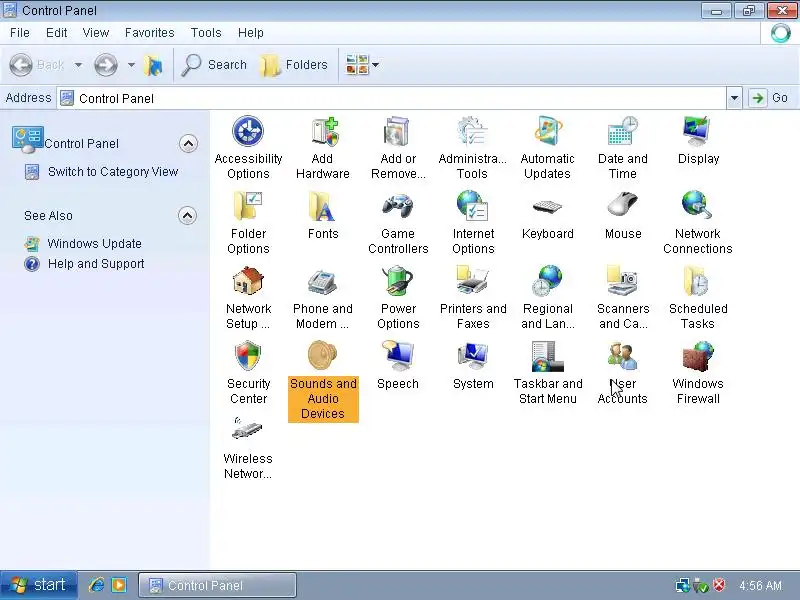Click the taskbar clock
Screen dimensions: 800x600
click(x=760, y=585)
